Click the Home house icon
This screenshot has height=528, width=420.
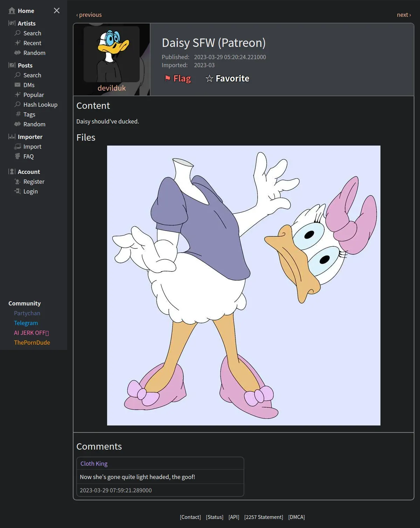(x=12, y=10)
